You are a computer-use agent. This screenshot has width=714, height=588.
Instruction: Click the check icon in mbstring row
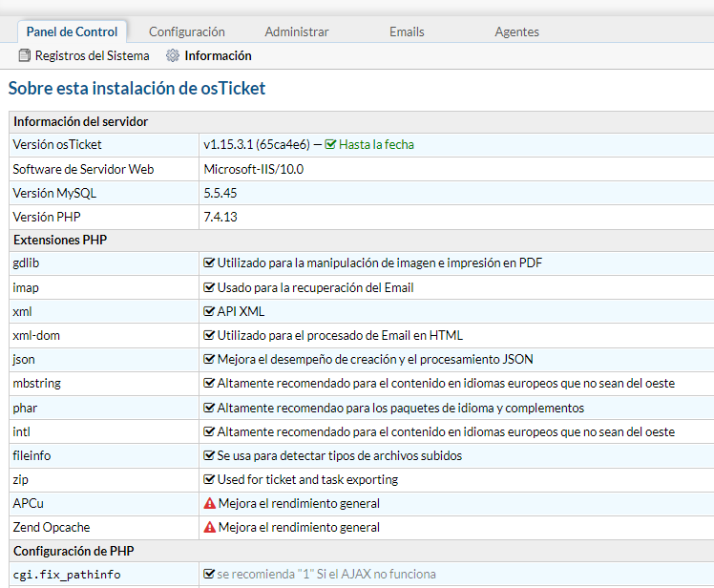[x=208, y=383]
